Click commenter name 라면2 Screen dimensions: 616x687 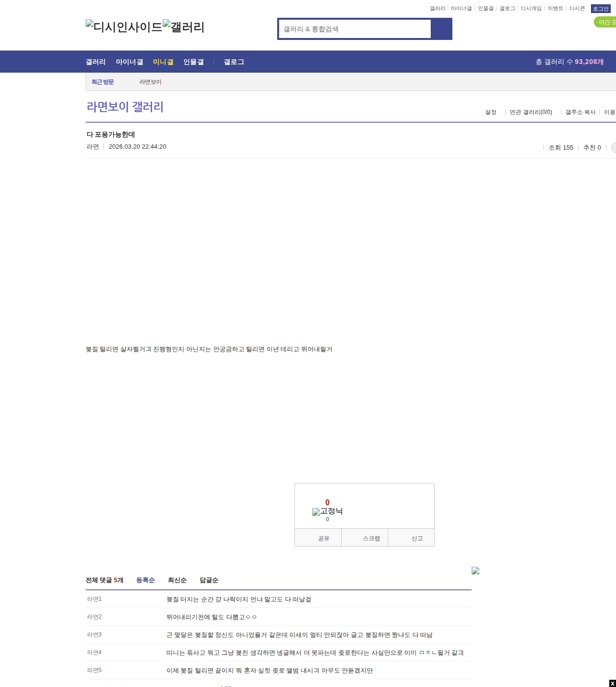94,617
